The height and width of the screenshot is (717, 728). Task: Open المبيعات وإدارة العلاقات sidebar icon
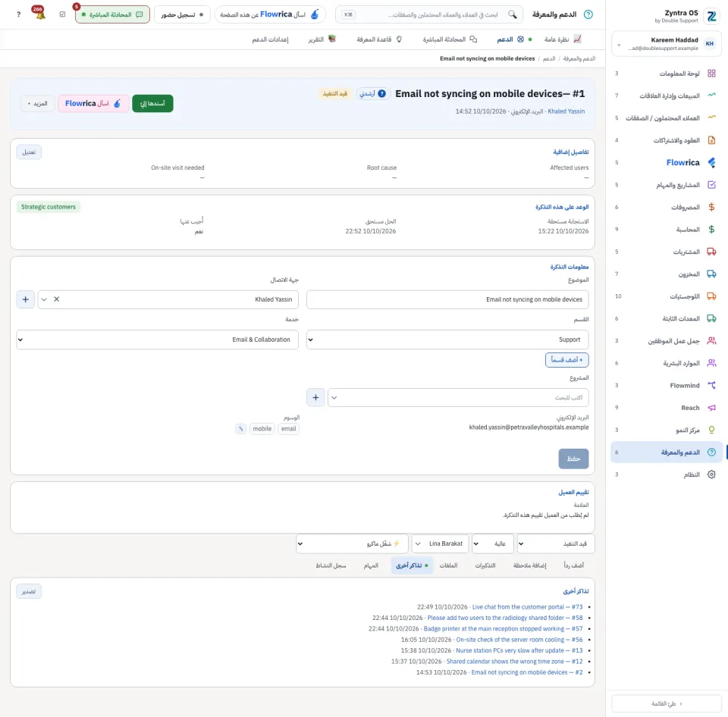coord(711,95)
